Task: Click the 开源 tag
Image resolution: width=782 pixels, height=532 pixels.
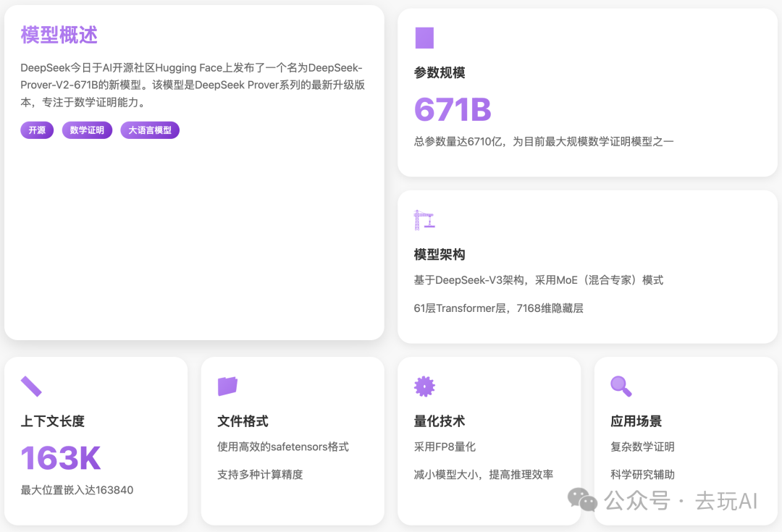Action: click(37, 130)
